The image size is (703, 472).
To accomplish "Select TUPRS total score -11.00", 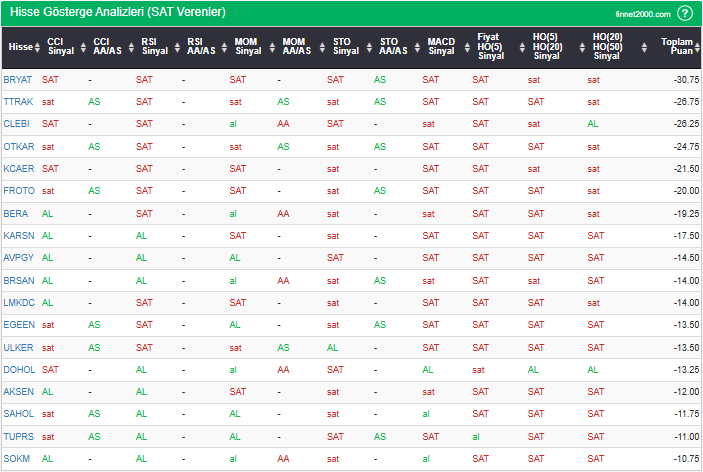I will click(x=686, y=436).
